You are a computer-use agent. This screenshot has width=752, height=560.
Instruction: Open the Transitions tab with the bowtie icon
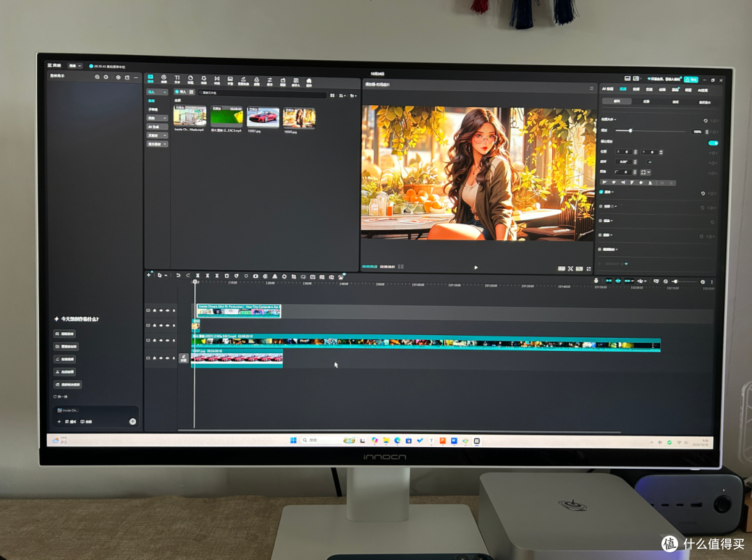click(x=217, y=79)
